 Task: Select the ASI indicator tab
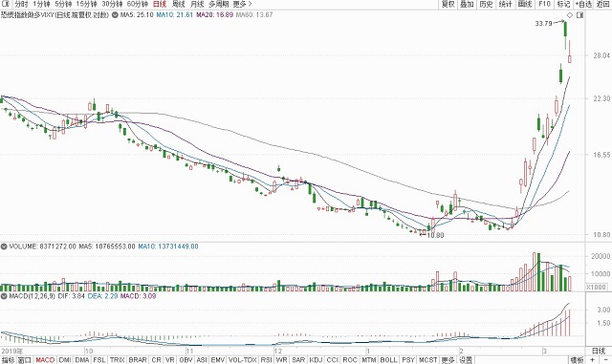(202, 360)
